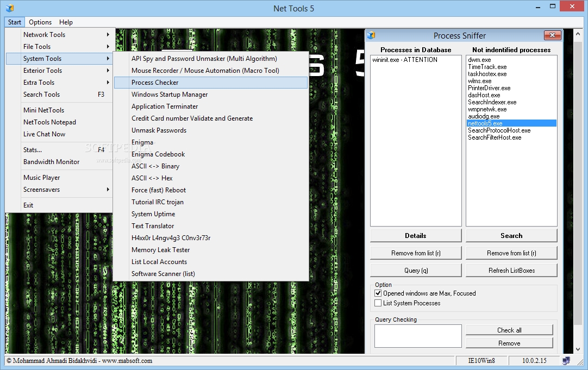Open the Enigma tool
This screenshot has width=588, height=370.
(x=211, y=142)
